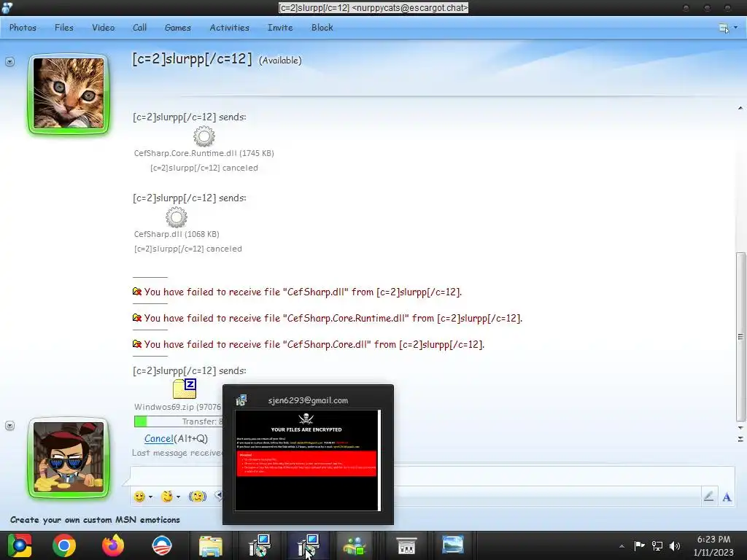Open the Action Center flag icon
747x560 pixels.
click(639, 545)
